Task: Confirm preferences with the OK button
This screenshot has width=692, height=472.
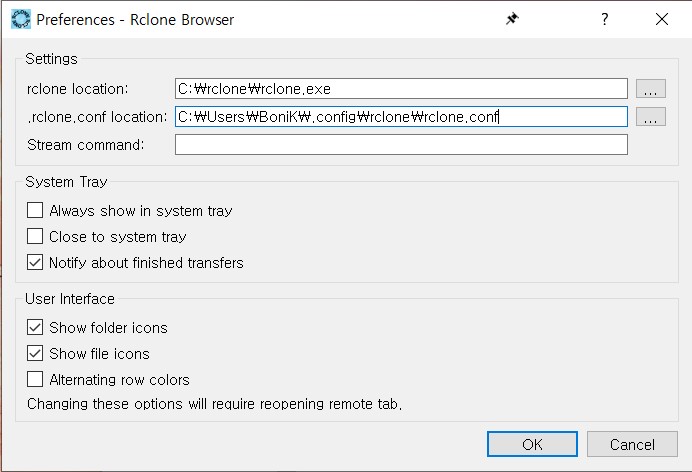Action: (532, 444)
